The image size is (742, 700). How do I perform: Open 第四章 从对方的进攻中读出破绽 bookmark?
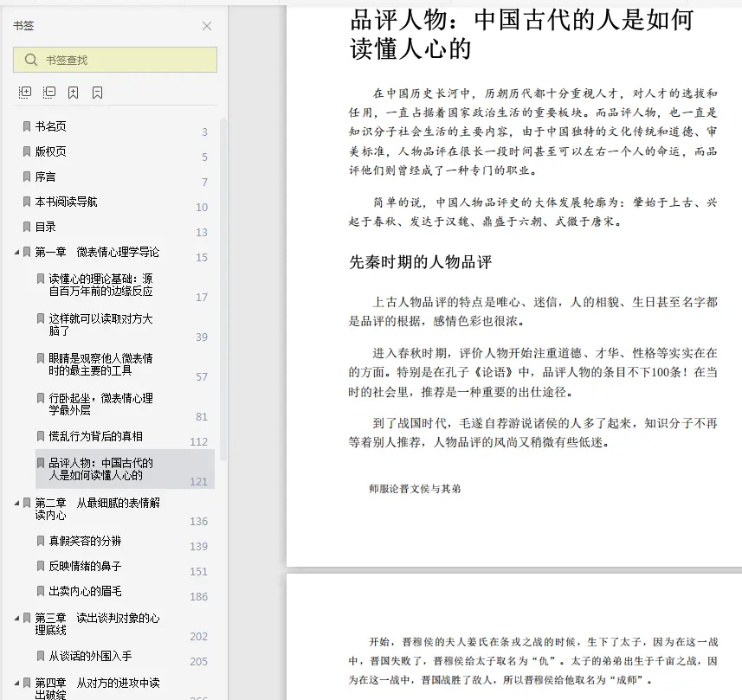coord(98,689)
